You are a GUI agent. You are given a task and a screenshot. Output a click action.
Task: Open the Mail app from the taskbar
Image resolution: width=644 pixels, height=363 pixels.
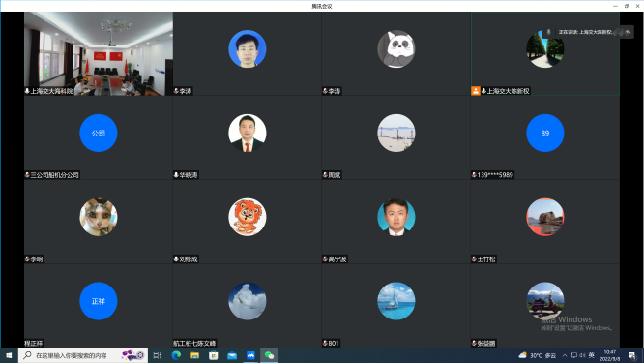point(232,355)
